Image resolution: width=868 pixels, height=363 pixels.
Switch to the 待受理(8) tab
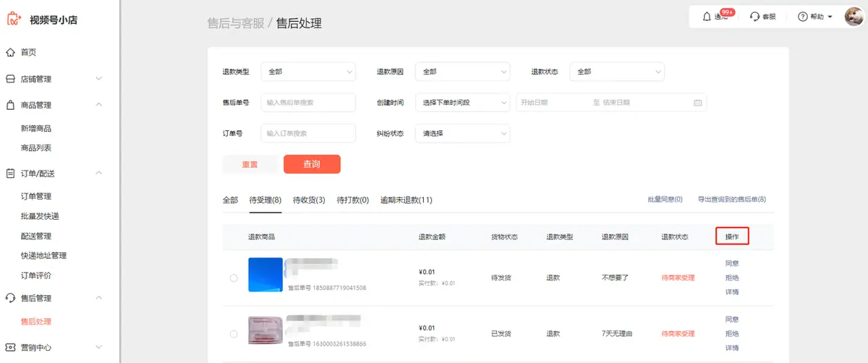coord(265,200)
